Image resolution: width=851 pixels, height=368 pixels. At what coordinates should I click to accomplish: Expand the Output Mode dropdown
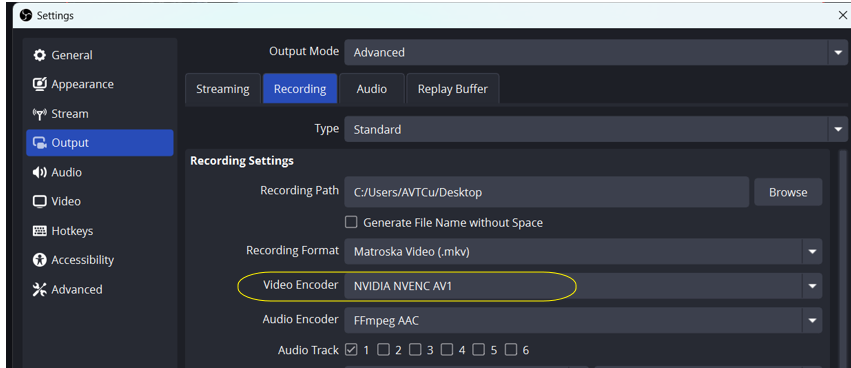pos(595,53)
